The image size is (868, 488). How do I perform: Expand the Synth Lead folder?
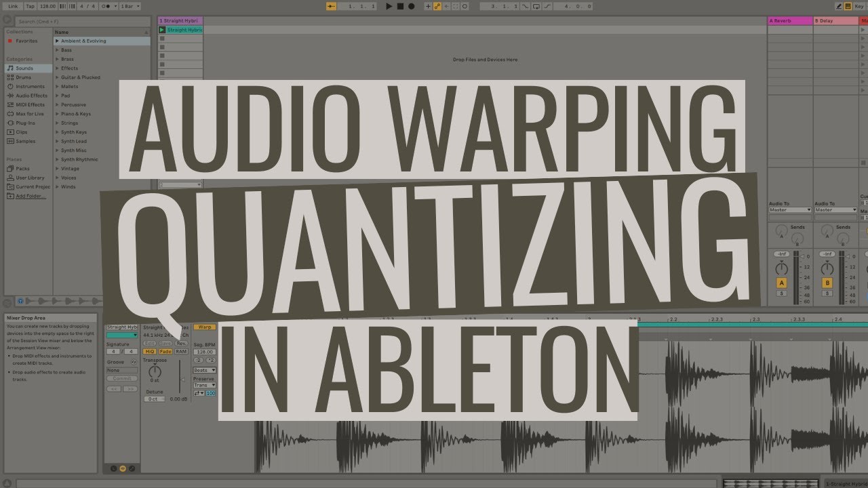57,141
